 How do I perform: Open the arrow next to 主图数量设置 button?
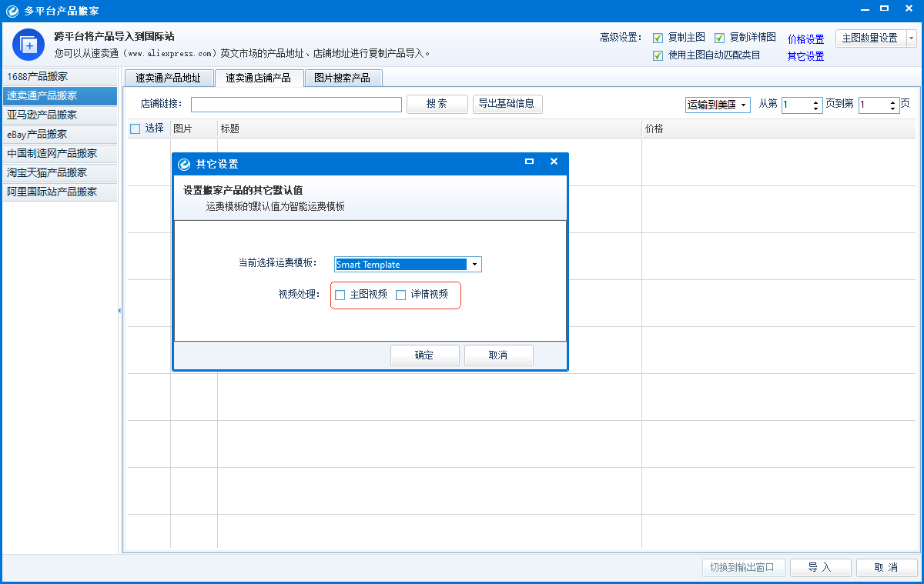coord(911,38)
